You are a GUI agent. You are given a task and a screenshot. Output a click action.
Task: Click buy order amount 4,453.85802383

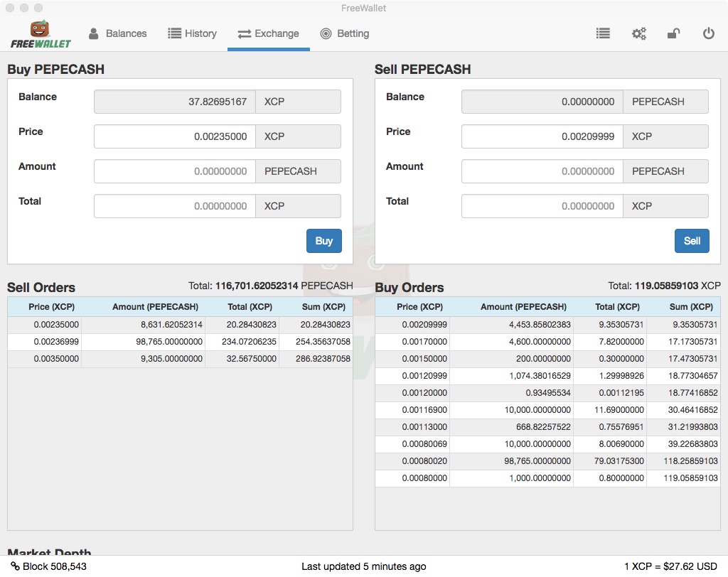coord(540,325)
